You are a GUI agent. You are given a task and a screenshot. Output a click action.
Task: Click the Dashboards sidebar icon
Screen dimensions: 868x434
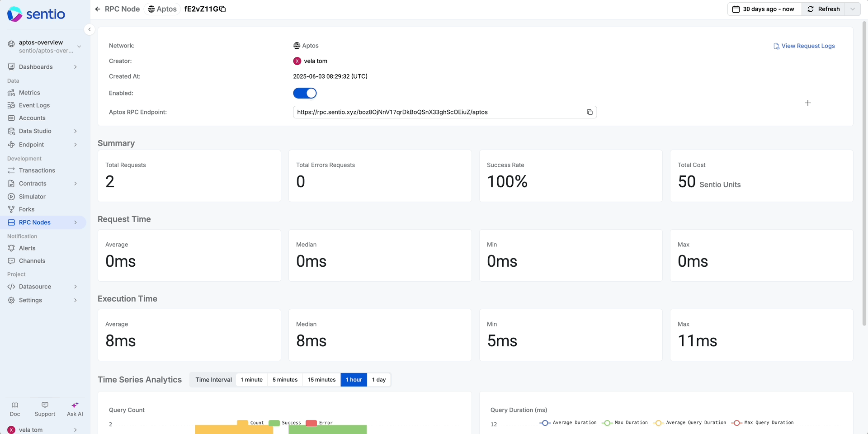[x=11, y=67]
